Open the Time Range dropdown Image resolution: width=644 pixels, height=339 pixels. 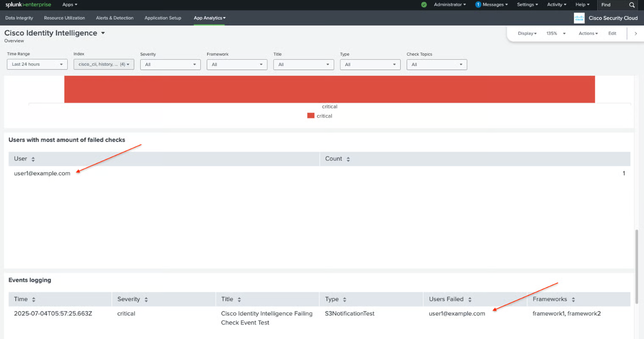tap(37, 64)
